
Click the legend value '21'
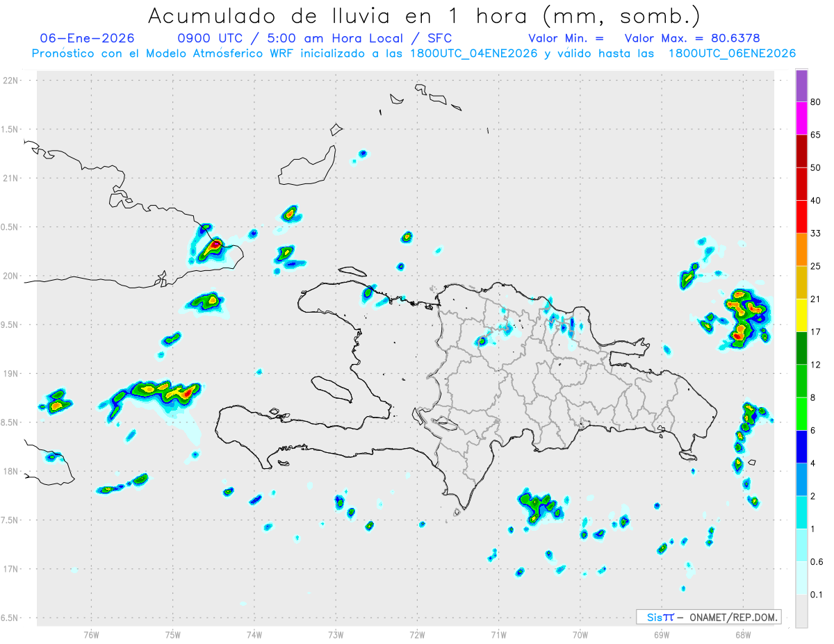click(816, 299)
